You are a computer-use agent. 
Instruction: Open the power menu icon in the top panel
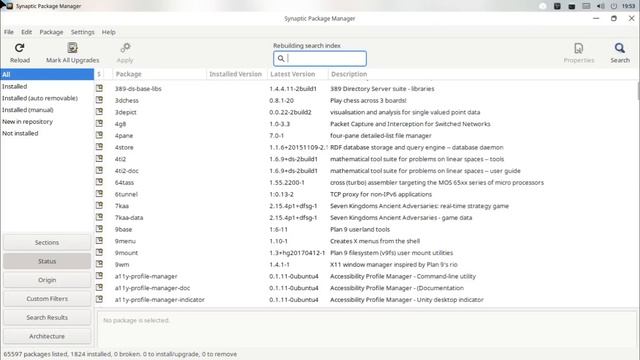(x=613, y=6)
